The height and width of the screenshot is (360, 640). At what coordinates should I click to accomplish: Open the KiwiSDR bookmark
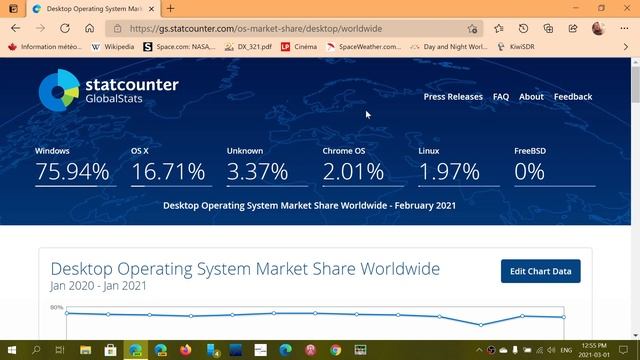(516, 47)
